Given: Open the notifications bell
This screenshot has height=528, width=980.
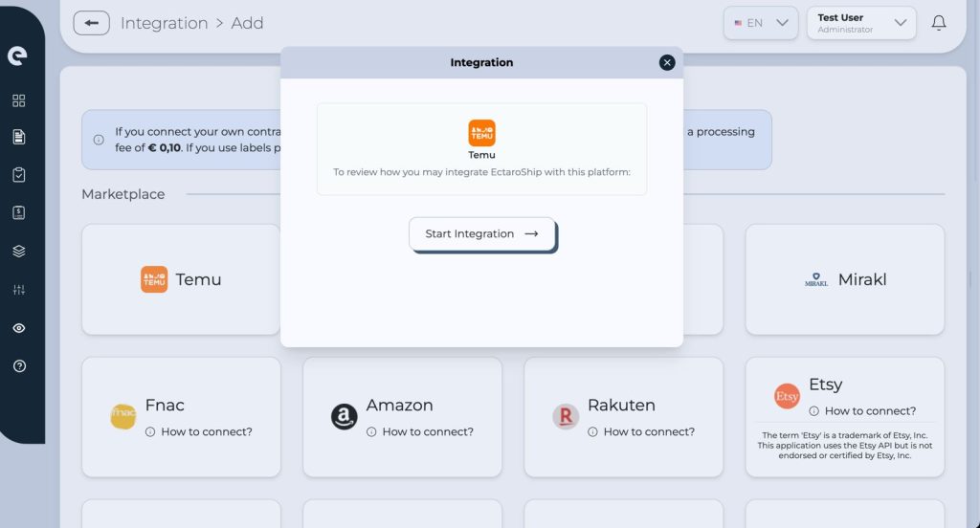Looking at the screenshot, I should 939,23.
